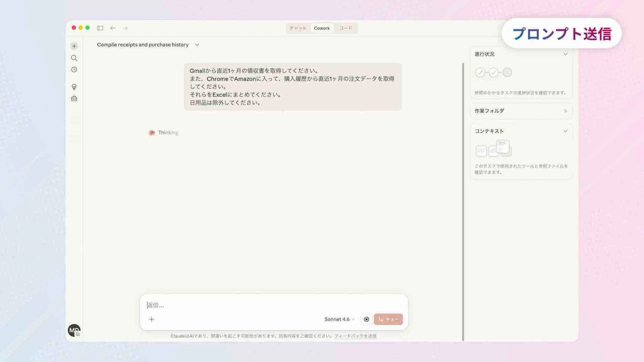Expand the 作業フォルダ section
The image size is (644, 362).
click(565, 111)
